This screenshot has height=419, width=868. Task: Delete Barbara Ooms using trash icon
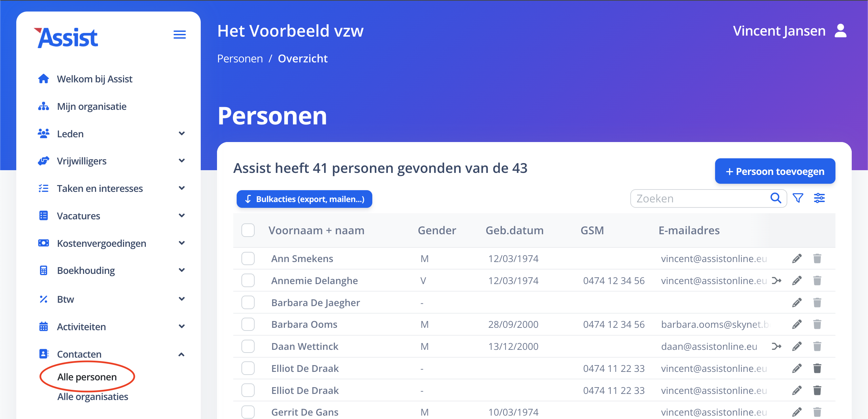[817, 324]
